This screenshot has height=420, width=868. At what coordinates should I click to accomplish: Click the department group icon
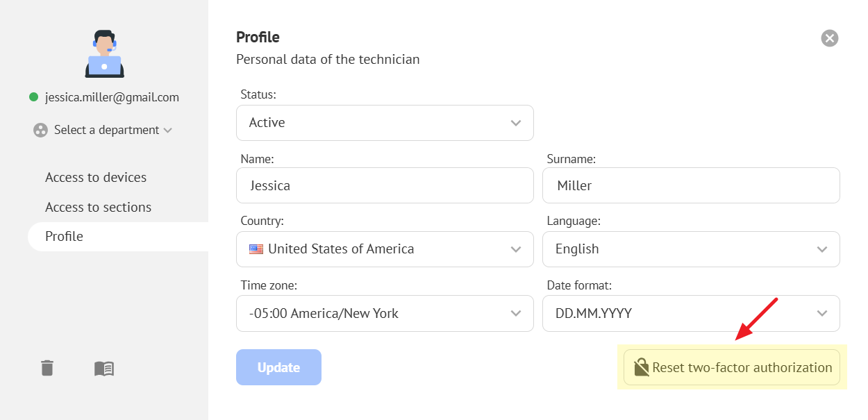pos(40,130)
